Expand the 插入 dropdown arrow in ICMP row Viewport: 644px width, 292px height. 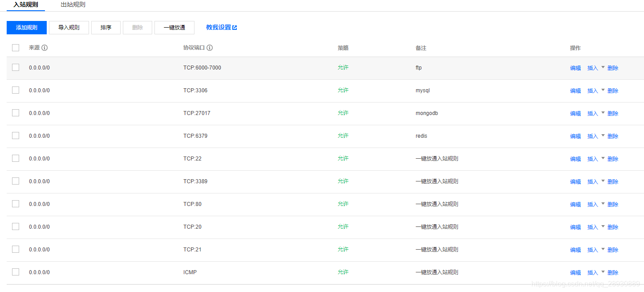point(603,272)
